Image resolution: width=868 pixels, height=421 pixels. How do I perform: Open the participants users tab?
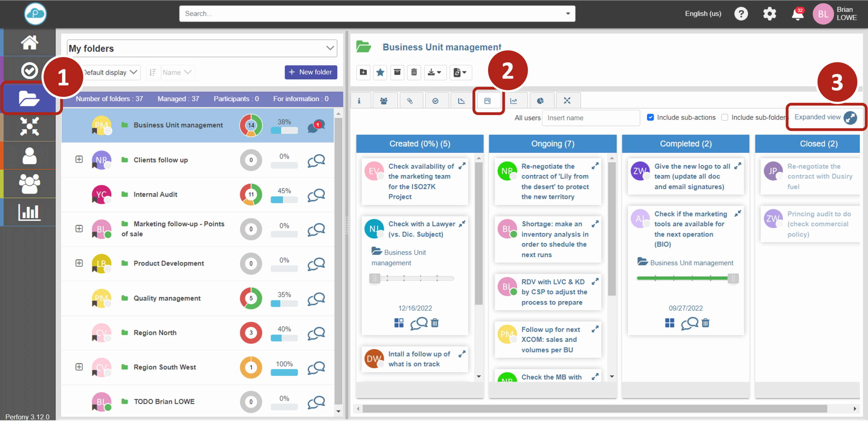pos(383,101)
